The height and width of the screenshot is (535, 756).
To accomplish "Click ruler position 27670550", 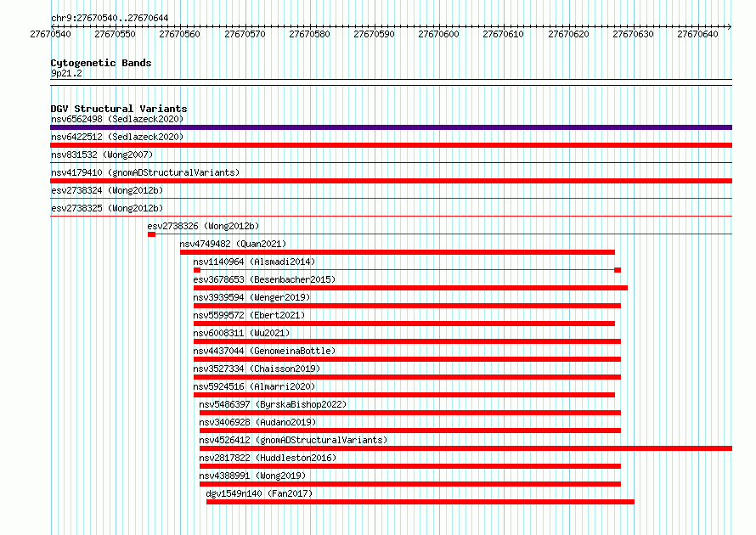I will click(116, 34).
